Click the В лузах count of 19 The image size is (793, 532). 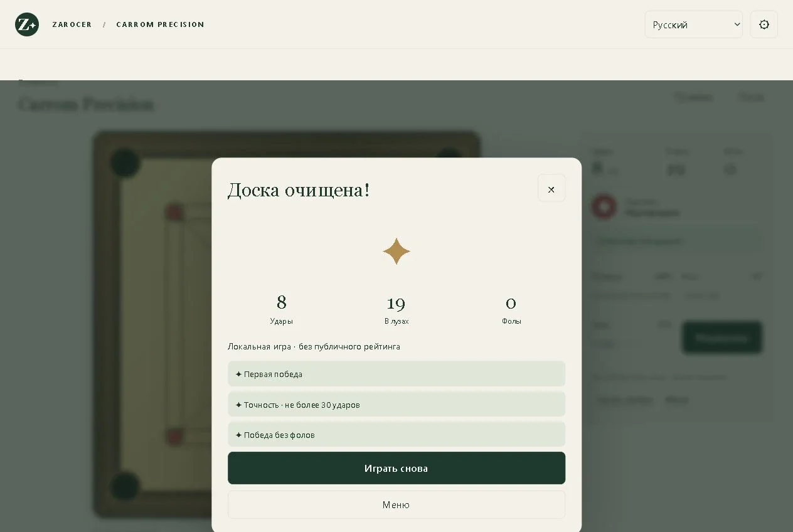(396, 304)
